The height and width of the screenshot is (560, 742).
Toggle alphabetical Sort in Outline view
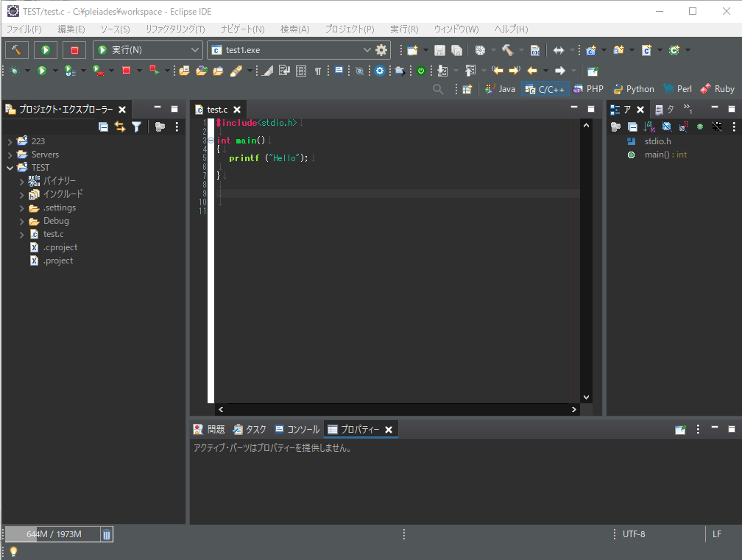tap(649, 127)
